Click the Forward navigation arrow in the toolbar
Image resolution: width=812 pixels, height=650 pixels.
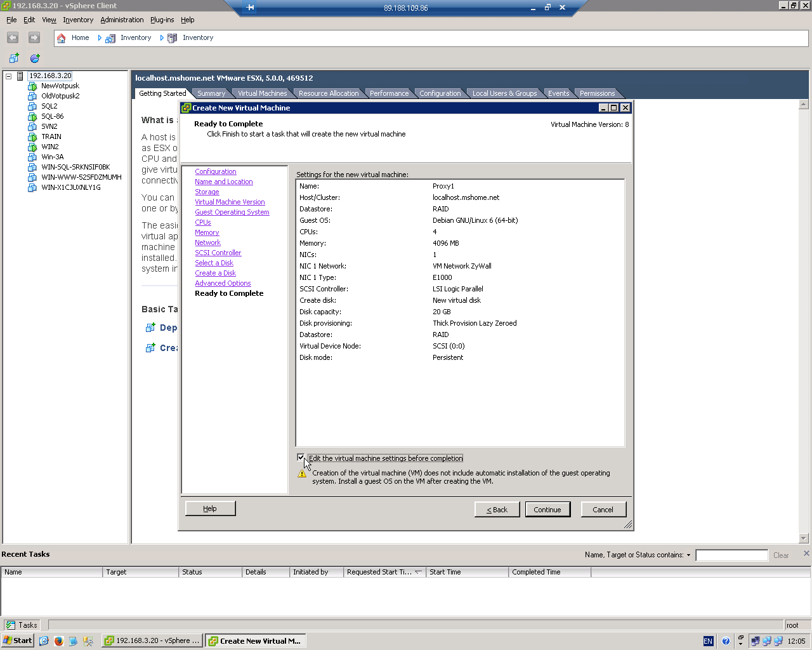tap(34, 38)
